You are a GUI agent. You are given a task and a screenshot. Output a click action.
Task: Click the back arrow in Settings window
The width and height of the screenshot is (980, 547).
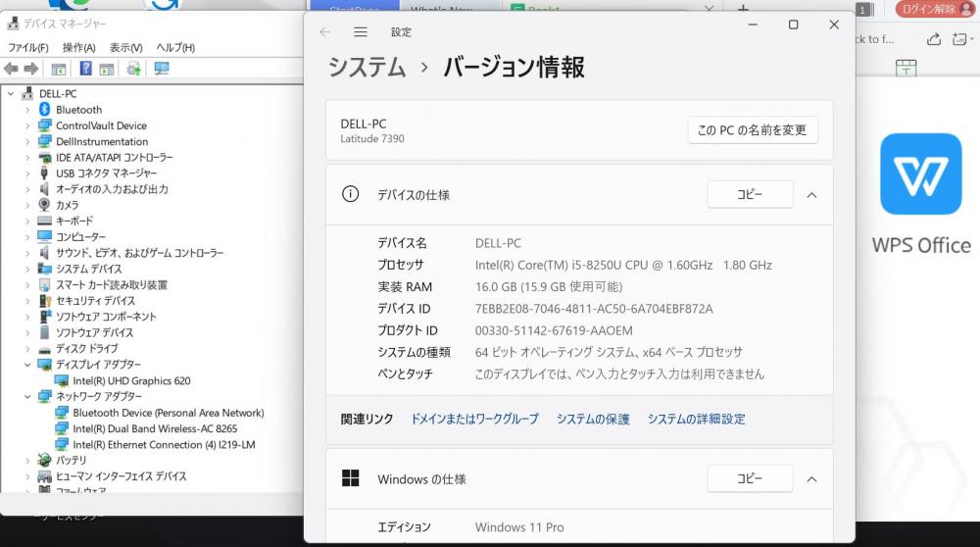coord(324,32)
